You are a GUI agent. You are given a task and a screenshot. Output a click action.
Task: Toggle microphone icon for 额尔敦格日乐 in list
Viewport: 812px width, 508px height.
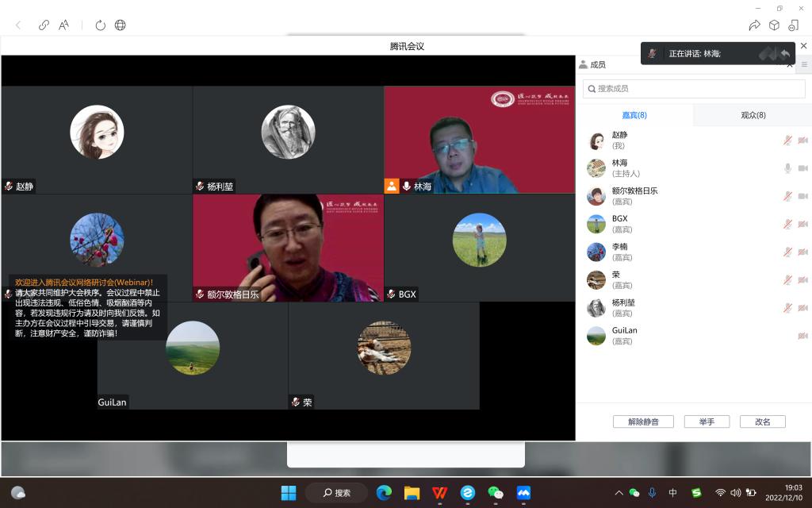pyautogui.click(x=787, y=196)
